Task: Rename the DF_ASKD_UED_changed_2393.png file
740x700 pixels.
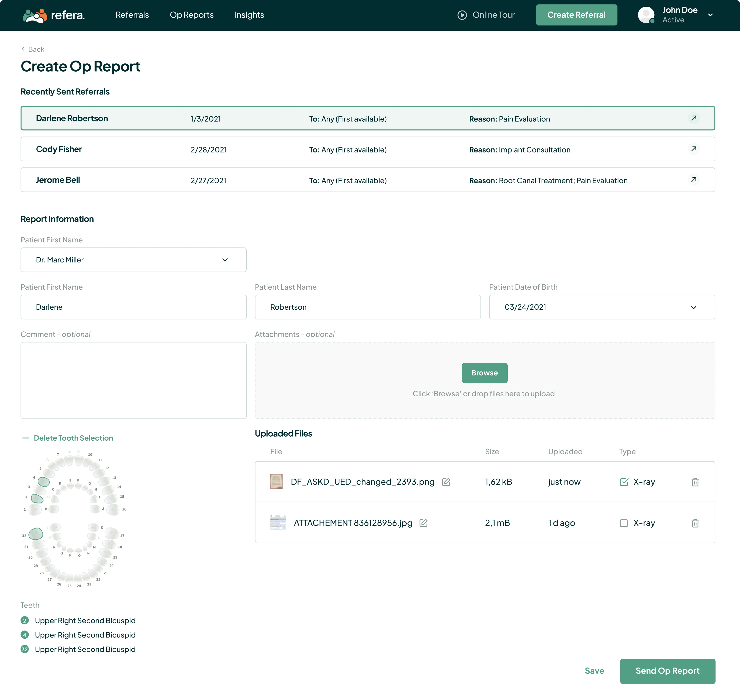Action: (x=447, y=482)
